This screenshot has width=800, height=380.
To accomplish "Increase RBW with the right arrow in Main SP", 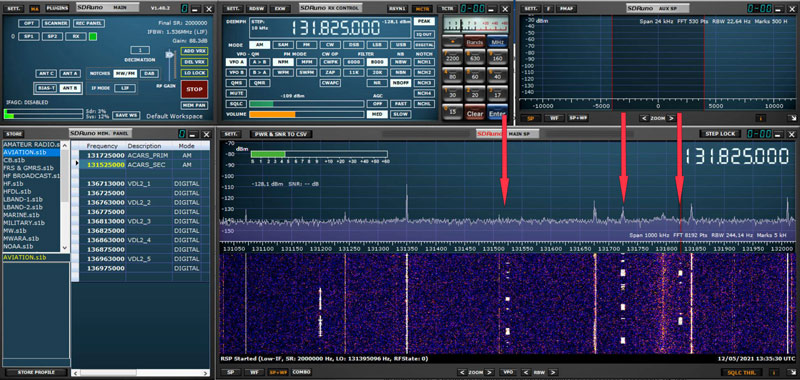I will [553, 372].
